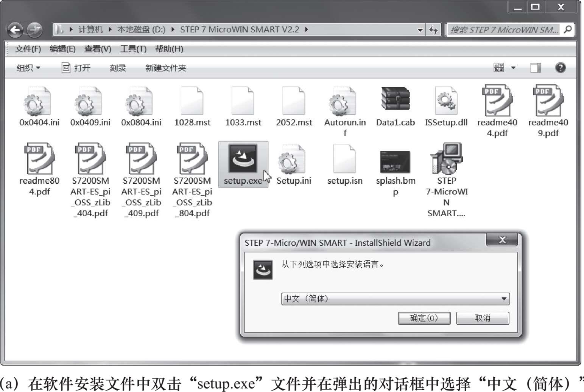Image resolution: width=584 pixels, height=392 pixels.
Task: Expand the address bar history dropdown
Action: [x=420, y=30]
